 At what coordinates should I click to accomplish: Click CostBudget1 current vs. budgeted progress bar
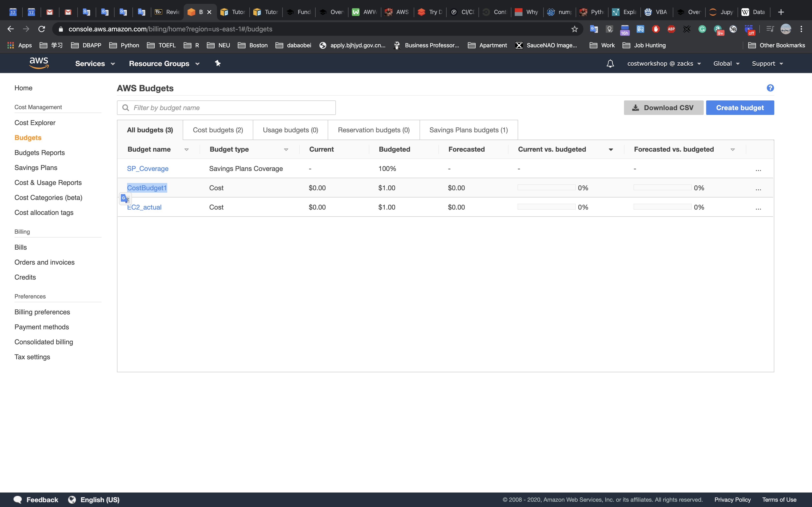tap(546, 188)
